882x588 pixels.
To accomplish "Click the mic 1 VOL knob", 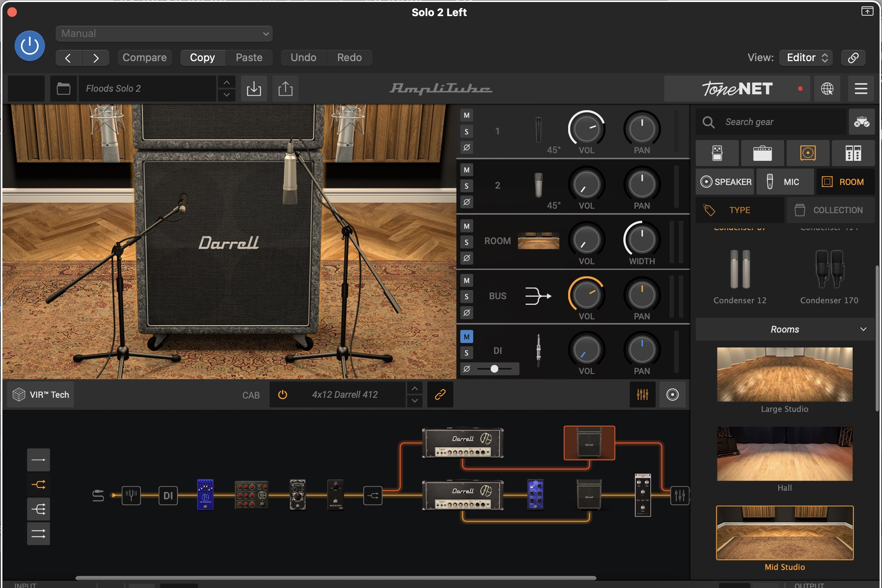I will [586, 129].
